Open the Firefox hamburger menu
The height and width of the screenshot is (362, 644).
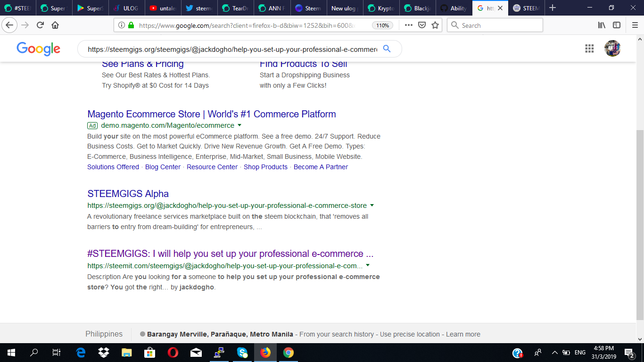[635, 25]
